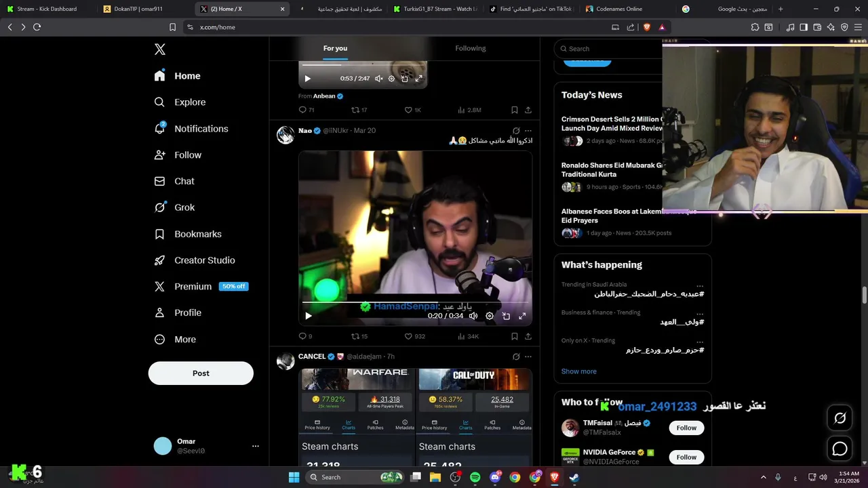Screen dimensions: 868x488
Task: Click the Post button
Action: tap(201, 373)
